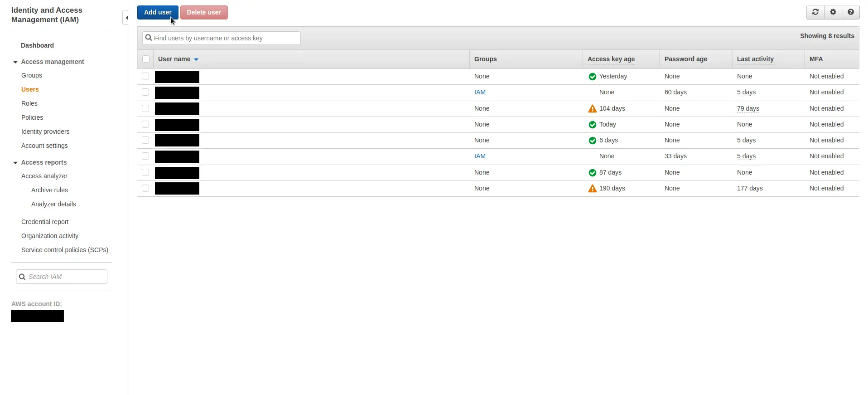Viewport: 868px width, 395px height.
Task: Select Users in the sidebar
Action: coord(30,89)
